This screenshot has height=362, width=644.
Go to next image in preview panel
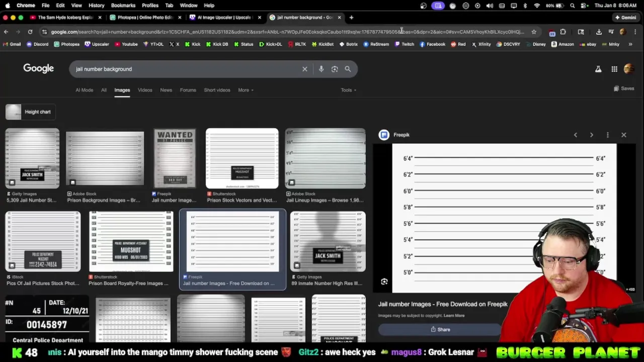tap(592, 135)
